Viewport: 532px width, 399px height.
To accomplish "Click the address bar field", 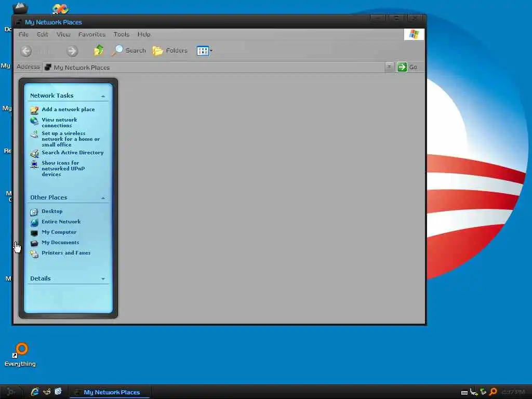I will pos(214,67).
